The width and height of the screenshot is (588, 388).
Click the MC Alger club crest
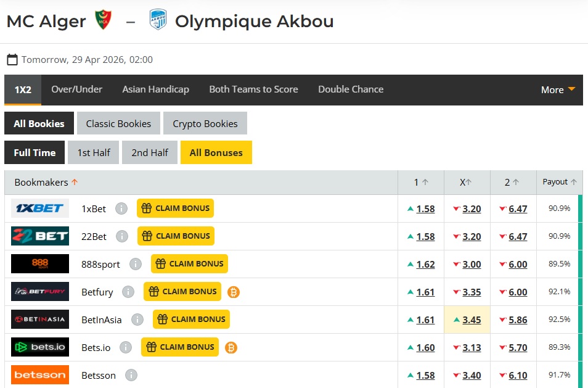(102, 19)
